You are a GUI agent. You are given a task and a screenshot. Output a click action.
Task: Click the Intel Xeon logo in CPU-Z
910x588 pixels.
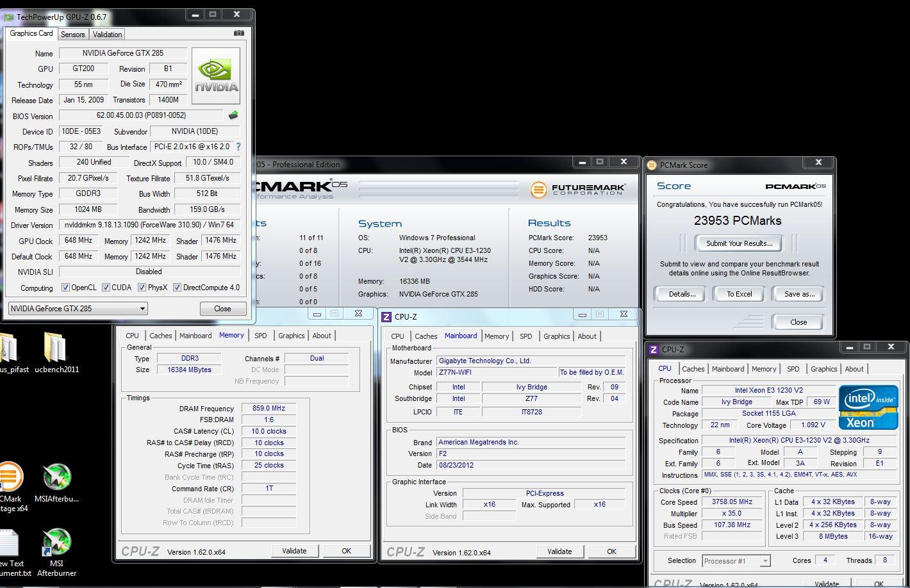tap(868, 406)
